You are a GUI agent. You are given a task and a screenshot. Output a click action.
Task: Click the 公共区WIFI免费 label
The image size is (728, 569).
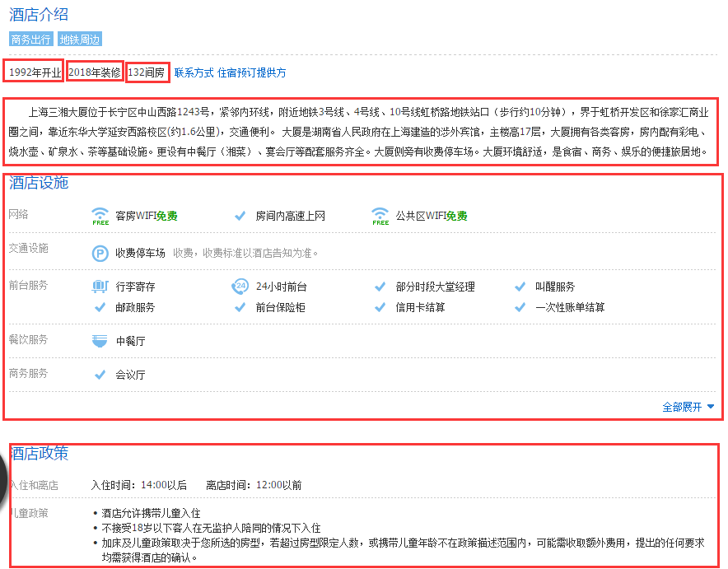(x=432, y=217)
